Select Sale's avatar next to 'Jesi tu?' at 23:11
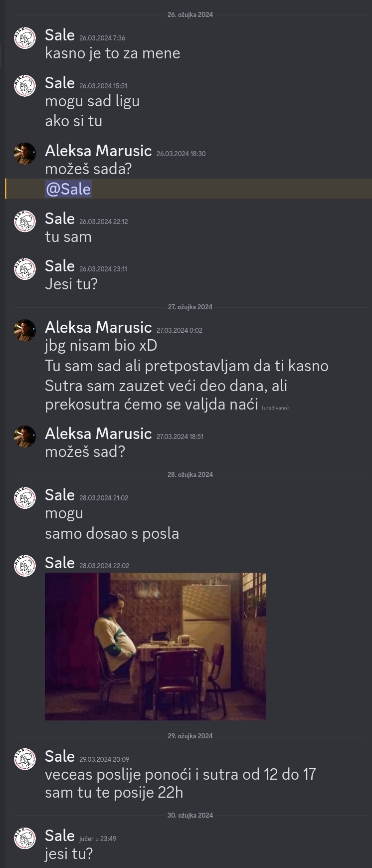 25,269
